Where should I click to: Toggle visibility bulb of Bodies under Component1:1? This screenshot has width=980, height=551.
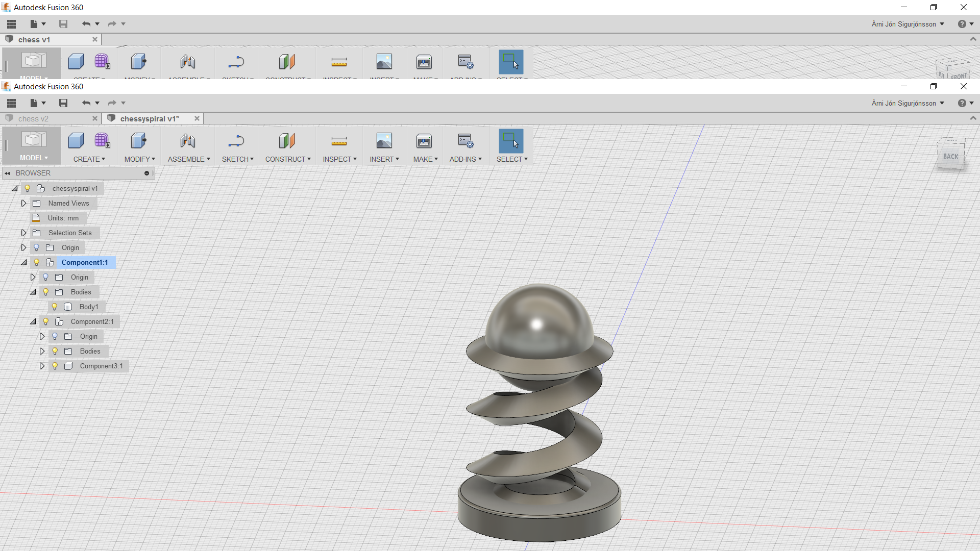45,292
